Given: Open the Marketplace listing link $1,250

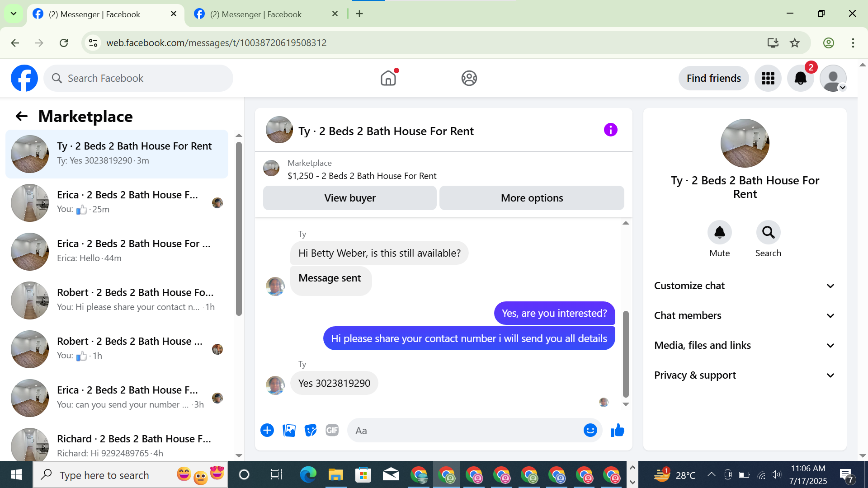Looking at the screenshot, I should tap(362, 176).
